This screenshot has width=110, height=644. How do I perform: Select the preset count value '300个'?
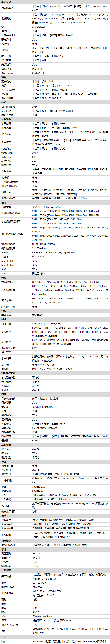[35, 153]
